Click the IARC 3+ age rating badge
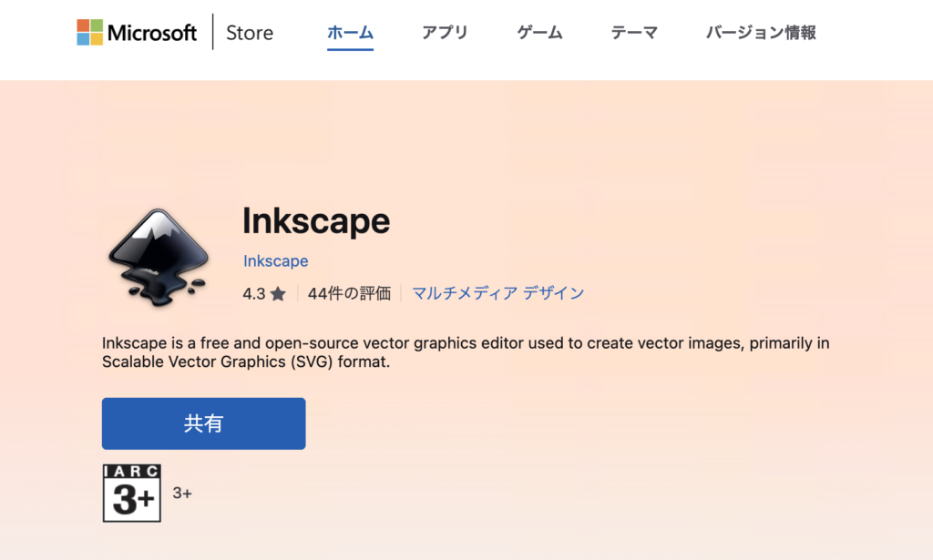Image resolution: width=933 pixels, height=560 pixels. [131, 493]
